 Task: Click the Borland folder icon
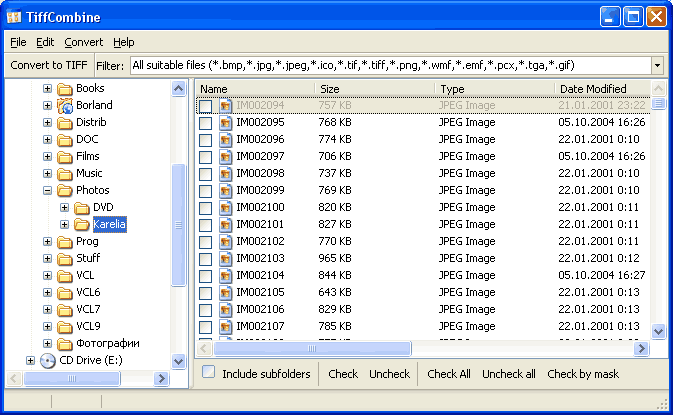pos(65,105)
